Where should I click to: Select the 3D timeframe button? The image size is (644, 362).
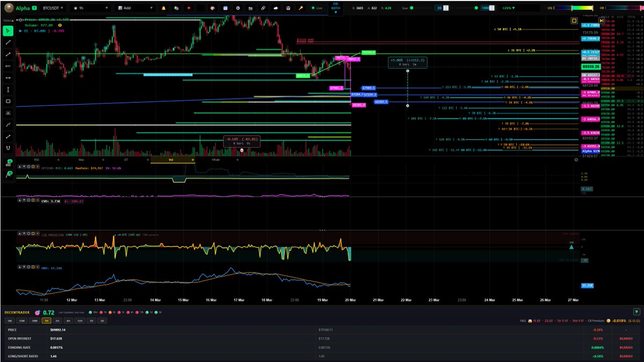[103, 321]
